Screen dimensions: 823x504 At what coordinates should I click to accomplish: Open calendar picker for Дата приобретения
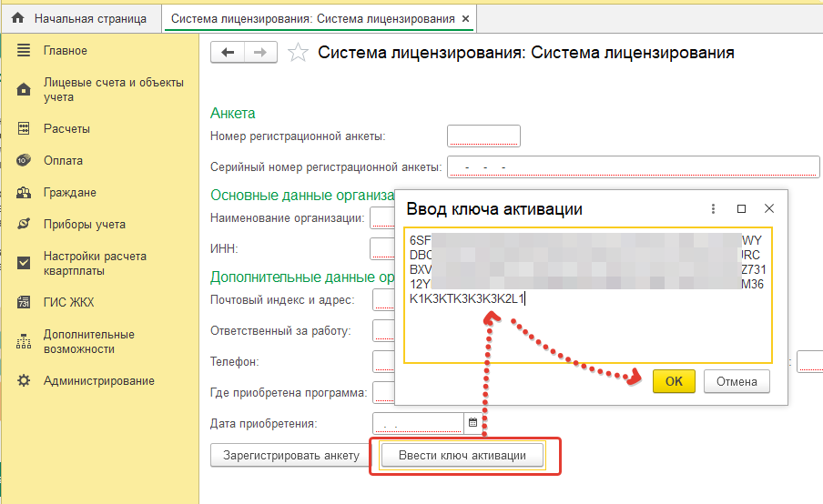click(472, 423)
